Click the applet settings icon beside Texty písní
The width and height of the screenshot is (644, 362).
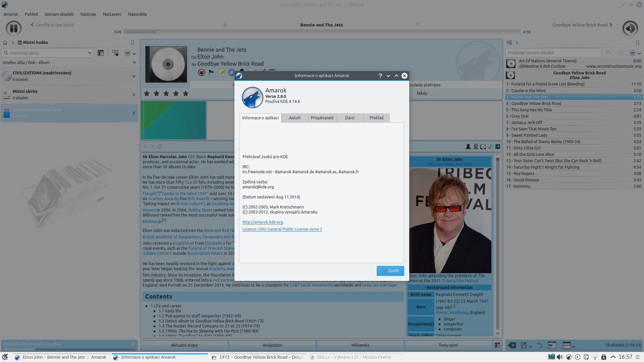pyautogui.click(x=497, y=345)
